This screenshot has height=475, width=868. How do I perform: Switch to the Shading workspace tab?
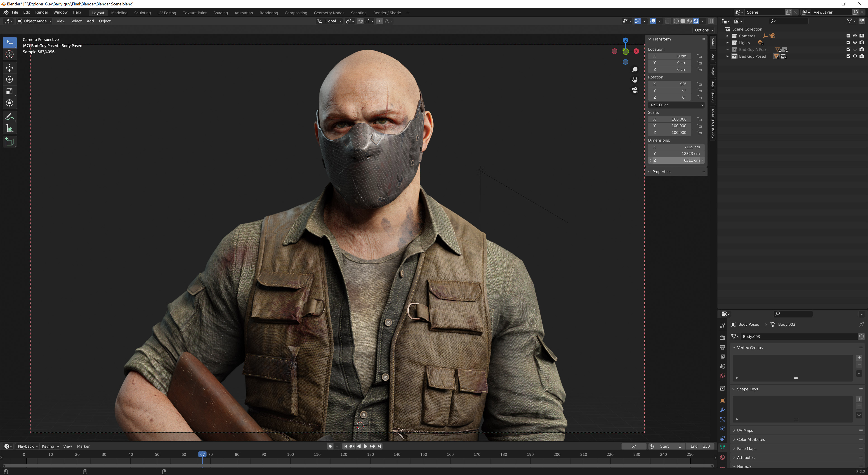220,13
